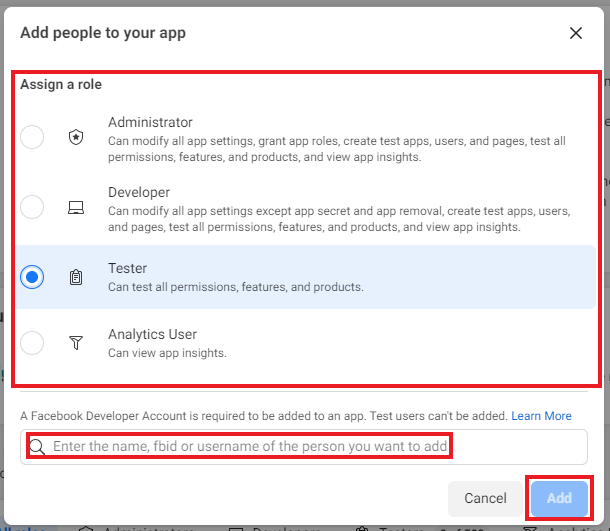Image resolution: width=610 pixels, height=531 pixels.
Task: Click the Tester role description text
Action: pos(235,288)
